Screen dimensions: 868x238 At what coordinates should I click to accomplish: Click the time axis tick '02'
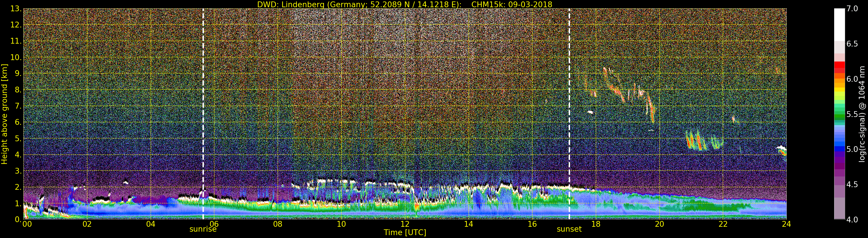pyautogui.click(x=87, y=224)
